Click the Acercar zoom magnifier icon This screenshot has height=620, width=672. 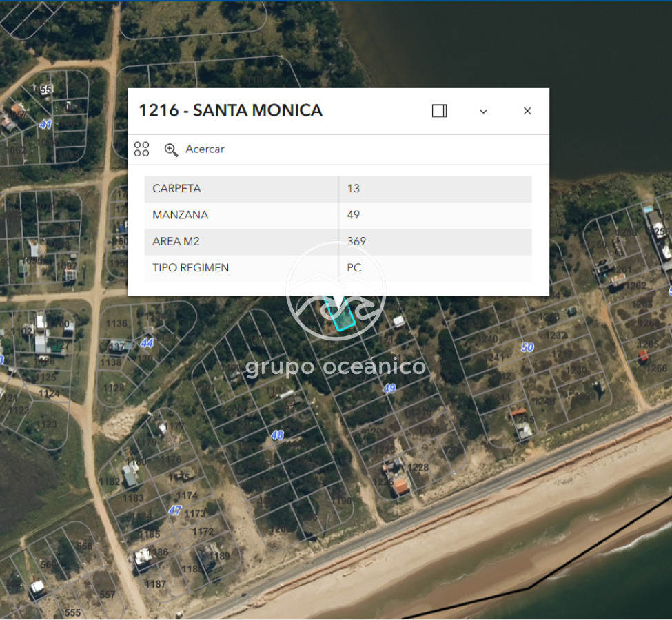pyautogui.click(x=171, y=149)
